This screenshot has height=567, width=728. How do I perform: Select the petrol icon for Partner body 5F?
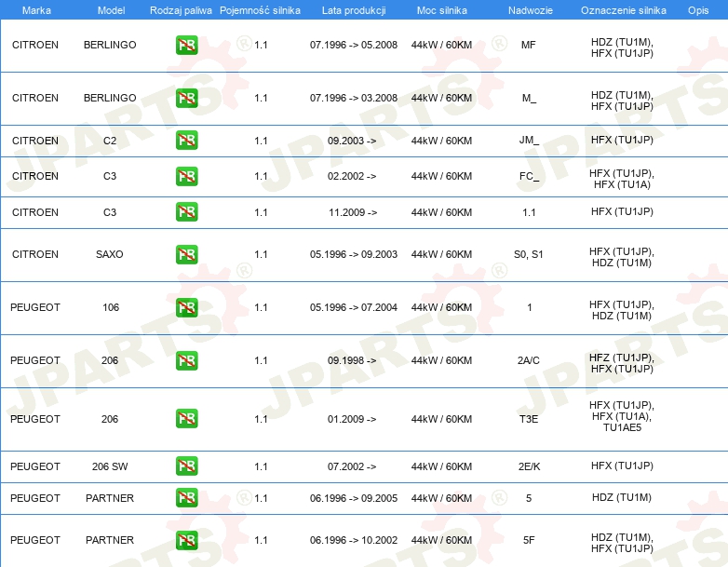pos(186,540)
